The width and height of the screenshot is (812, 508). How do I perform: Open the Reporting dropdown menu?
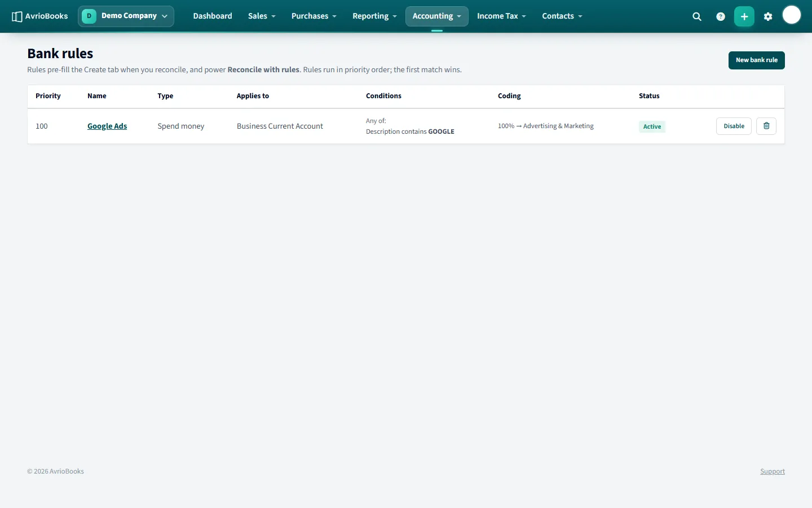click(x=374, y=16)
